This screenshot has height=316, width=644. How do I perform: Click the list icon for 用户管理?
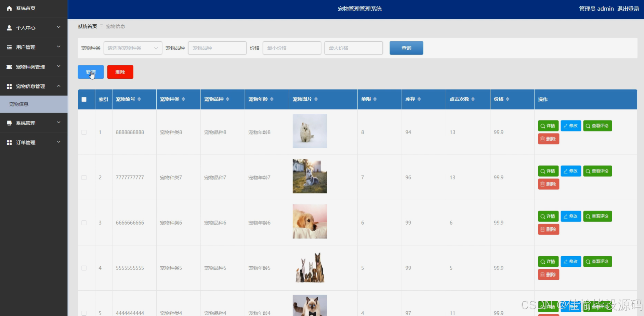tap(9, 47)
